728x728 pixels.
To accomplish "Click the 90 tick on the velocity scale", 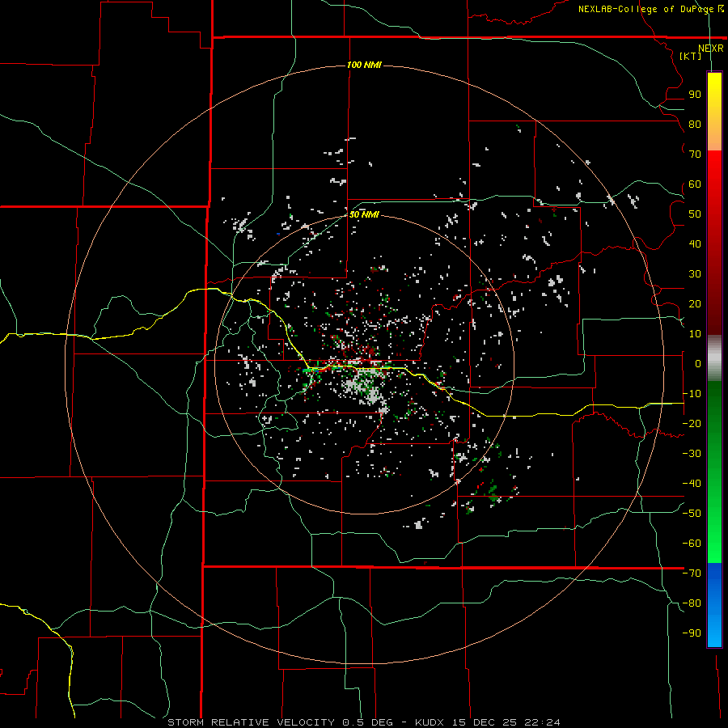I will tap(695, 95).
